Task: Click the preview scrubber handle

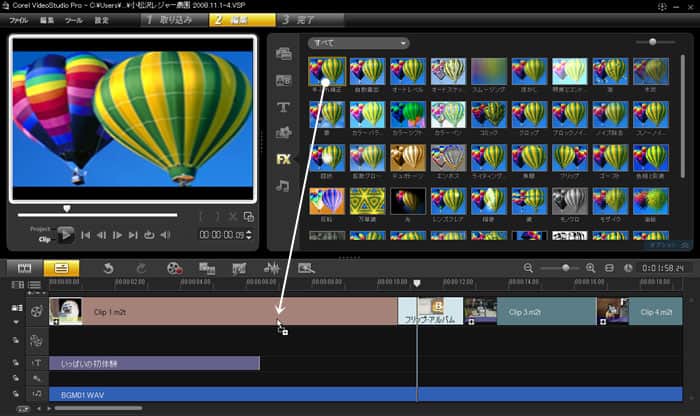Action: [67, 208]
